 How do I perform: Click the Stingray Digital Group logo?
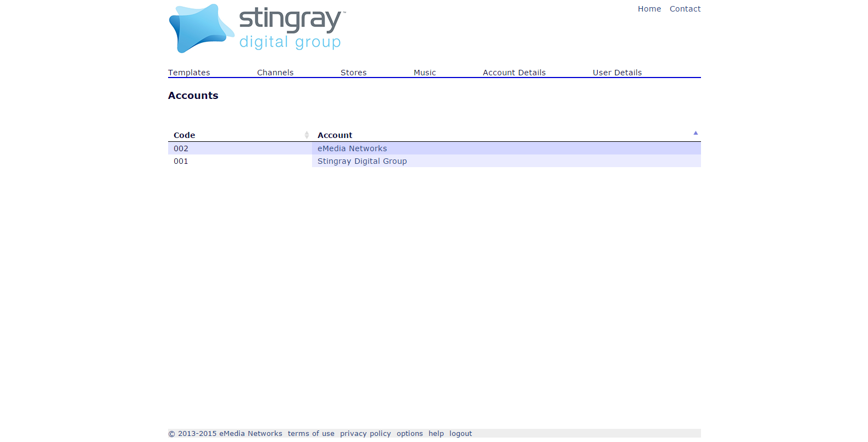(257, 29)
